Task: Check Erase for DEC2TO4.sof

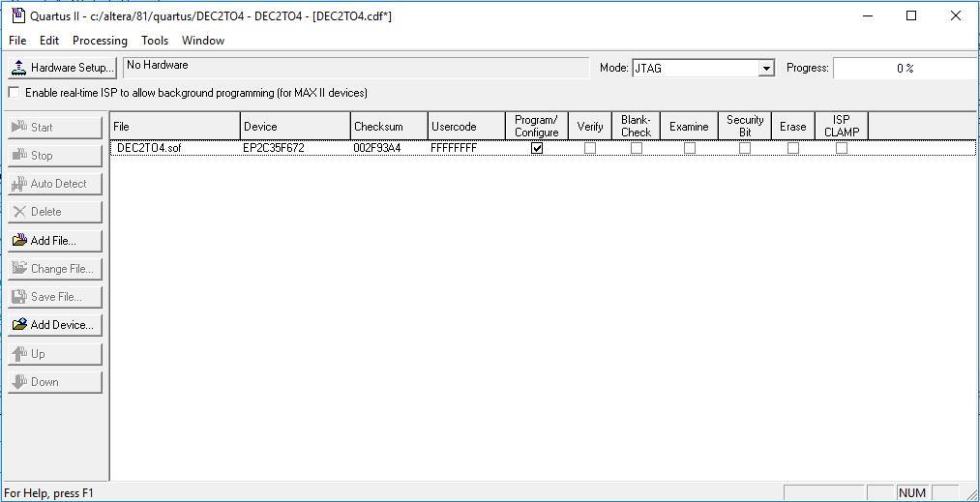Action: (x=793, y=148)
